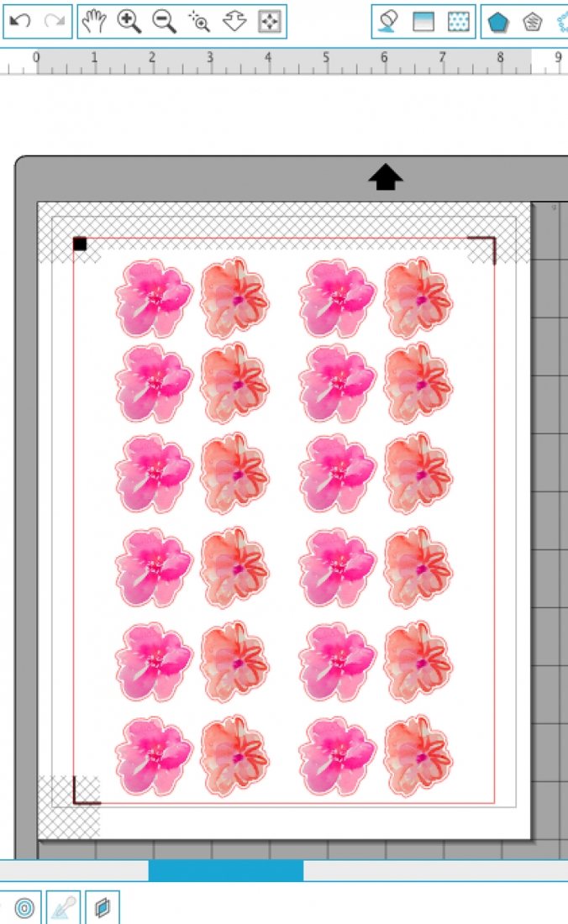The width and height of the screenshot is (568, 924).
Task: Select the bottom-right coral flower on the page
Action: (x=418, y=755)
